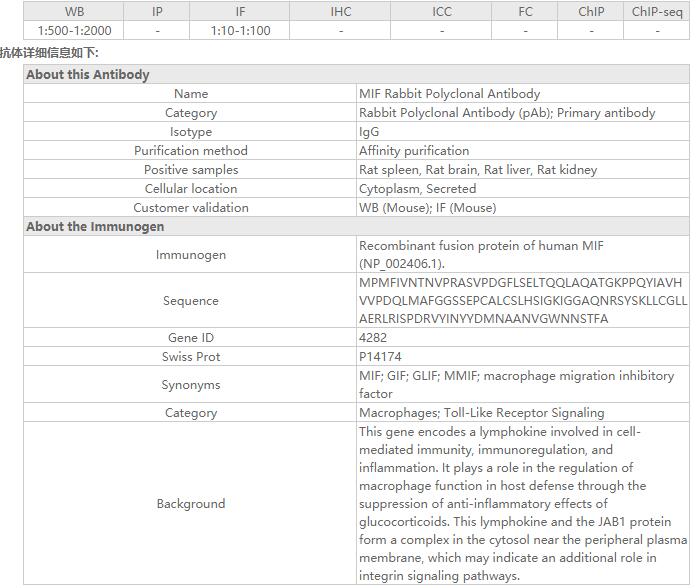Click the ChIP-seq column header
The height and width of the screenshot is (588, 698).
coord(657,12)
